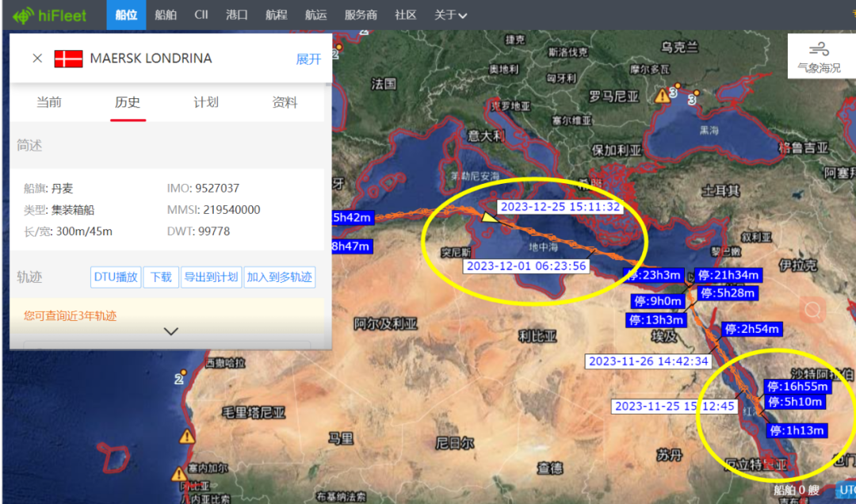856x504 pixels.
Task: Click the search magnifier icon on map
Action: 812,309
